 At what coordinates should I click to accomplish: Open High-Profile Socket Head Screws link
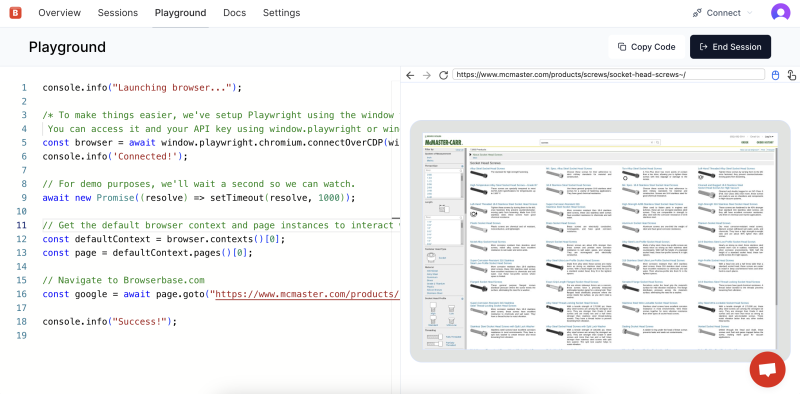click(x=715, y=260)
